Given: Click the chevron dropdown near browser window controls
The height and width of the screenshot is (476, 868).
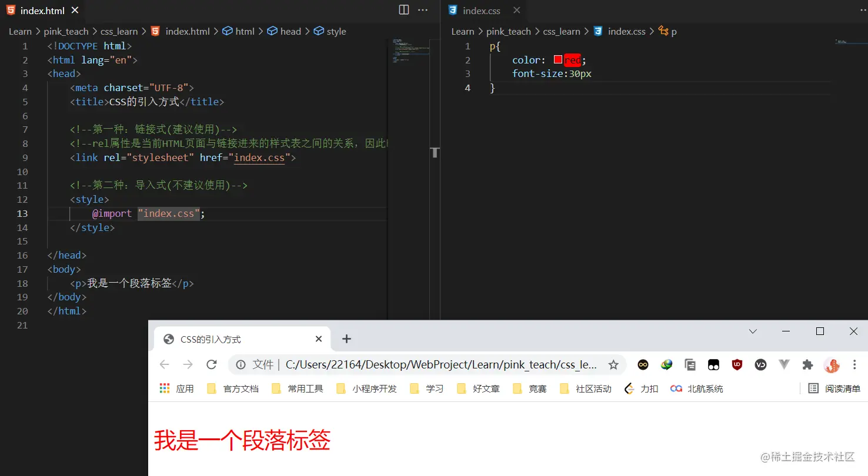Looking at the screenshot, I should [753, 331].
